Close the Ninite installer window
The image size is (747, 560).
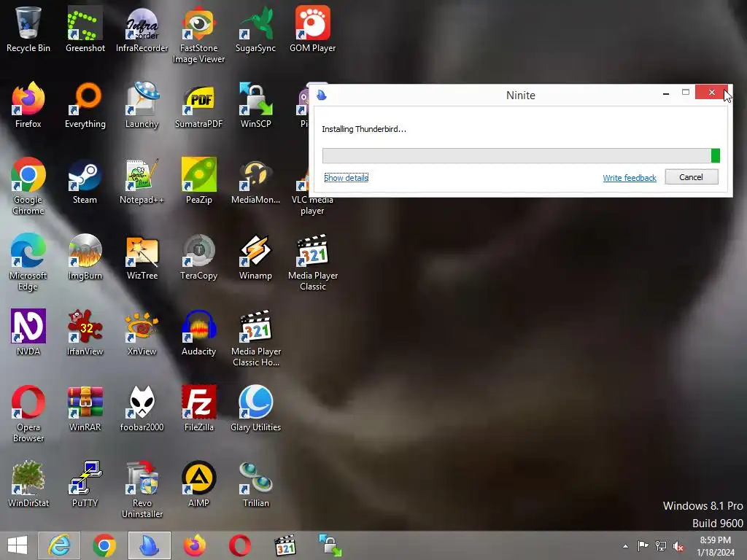point(711,93)
